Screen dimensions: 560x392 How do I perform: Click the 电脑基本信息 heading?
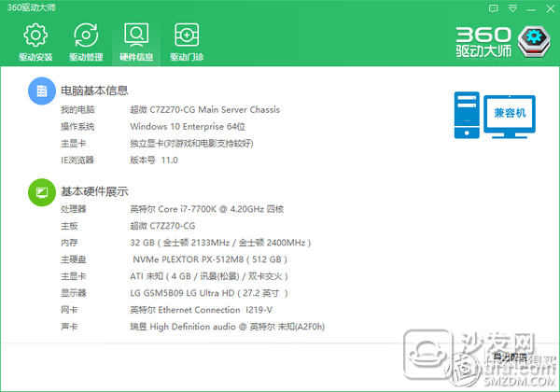tap(94, 91)
